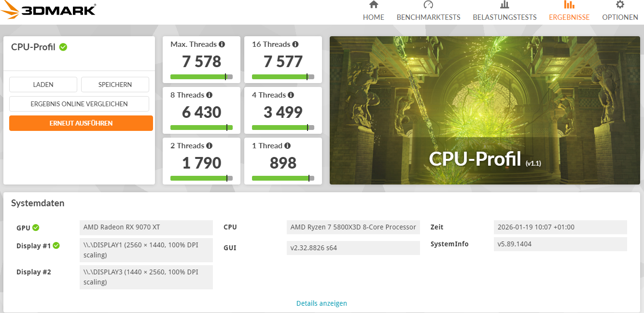Click the AMD Ryzen 7 5800X3D CPU value
This screenshot has height=313, width=644.
pos(353,227)
